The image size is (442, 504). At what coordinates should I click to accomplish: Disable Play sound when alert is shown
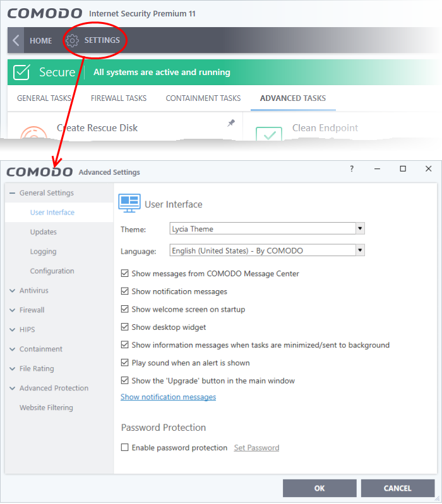125,363
